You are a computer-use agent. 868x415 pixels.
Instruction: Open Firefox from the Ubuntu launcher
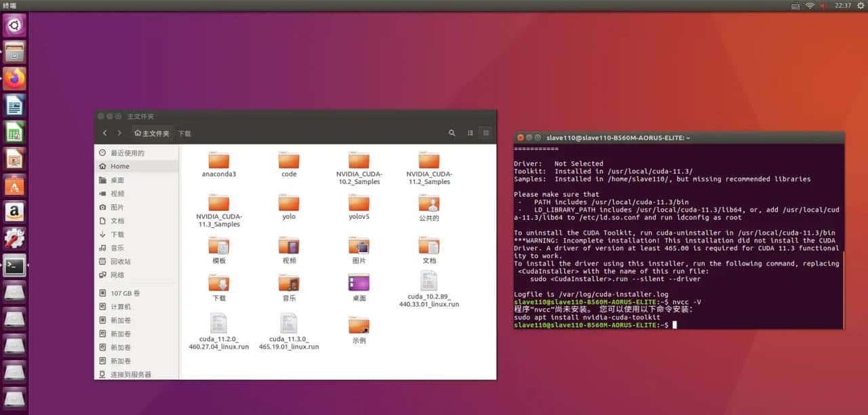click(15, 78)
